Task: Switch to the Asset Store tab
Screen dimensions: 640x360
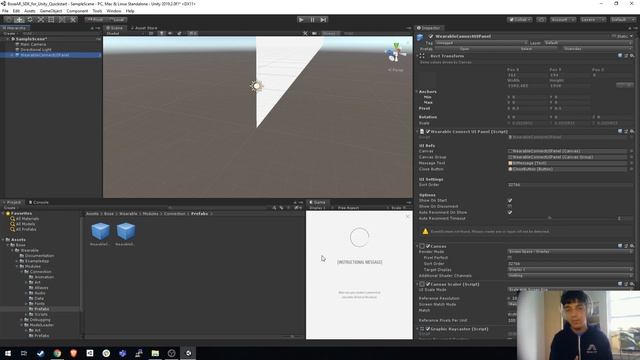Action: click(144, 28)
